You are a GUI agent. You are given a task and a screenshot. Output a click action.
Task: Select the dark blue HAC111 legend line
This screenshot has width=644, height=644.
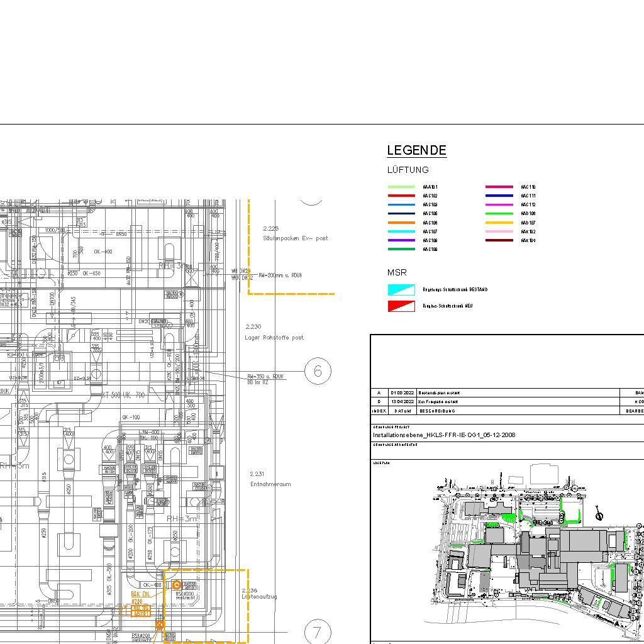pos(499,196)
